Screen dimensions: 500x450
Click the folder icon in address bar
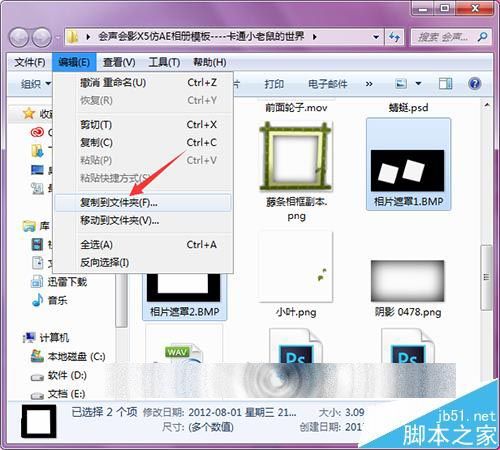72,37
